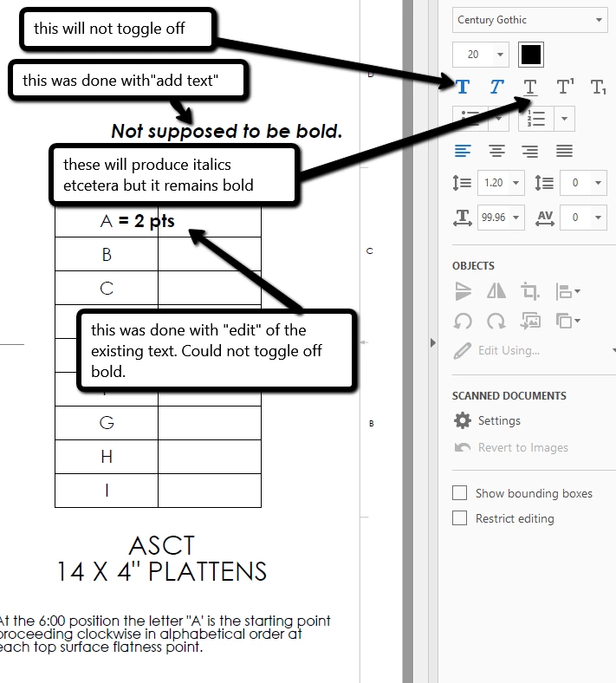This screenshot has width=616, height=683.
Task: Click the '14 X 4" PLATTENS' heading
Action: click(x=162, y=571)
